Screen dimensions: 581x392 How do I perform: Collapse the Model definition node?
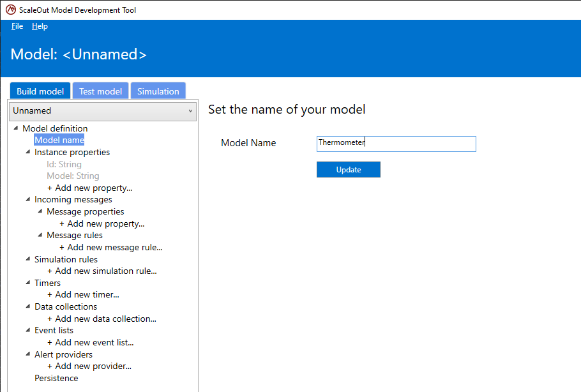pyautogui.click(x=15, y=128)
